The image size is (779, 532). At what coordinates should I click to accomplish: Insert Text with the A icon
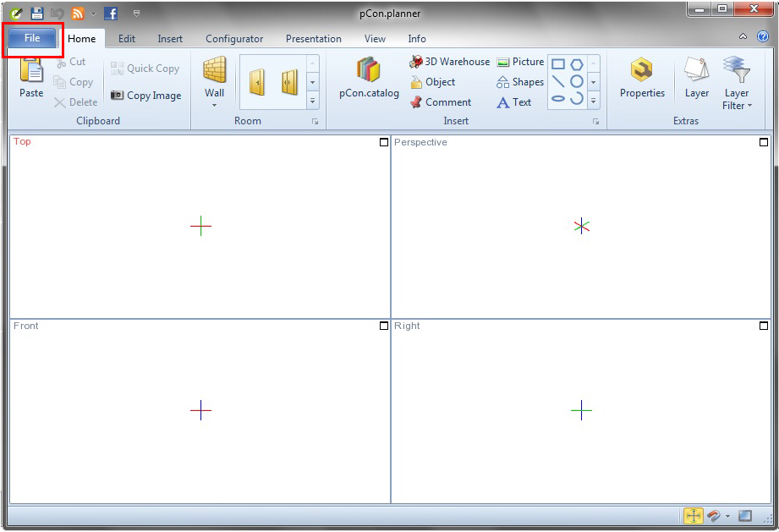click(513, 102)
